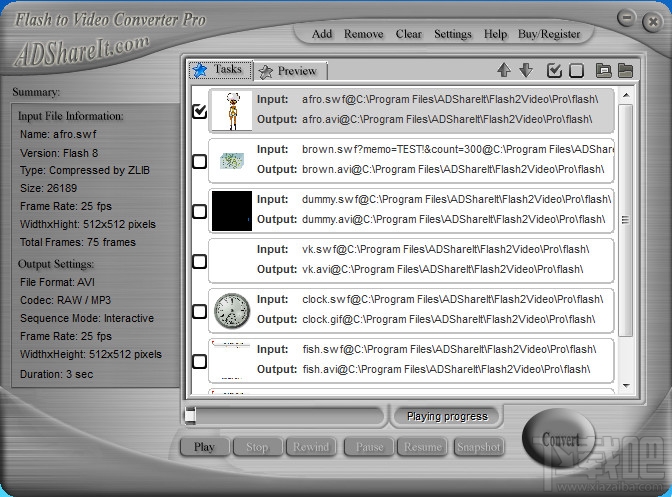
Task: Click Buy/Register in the menu
Action: coord(549,34)
